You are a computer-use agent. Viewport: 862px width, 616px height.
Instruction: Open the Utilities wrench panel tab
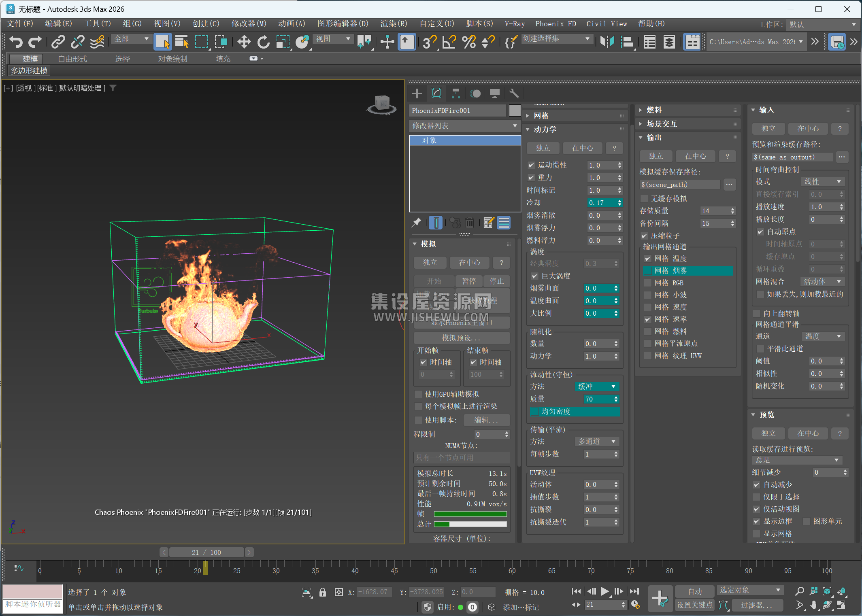coord(514,93)
